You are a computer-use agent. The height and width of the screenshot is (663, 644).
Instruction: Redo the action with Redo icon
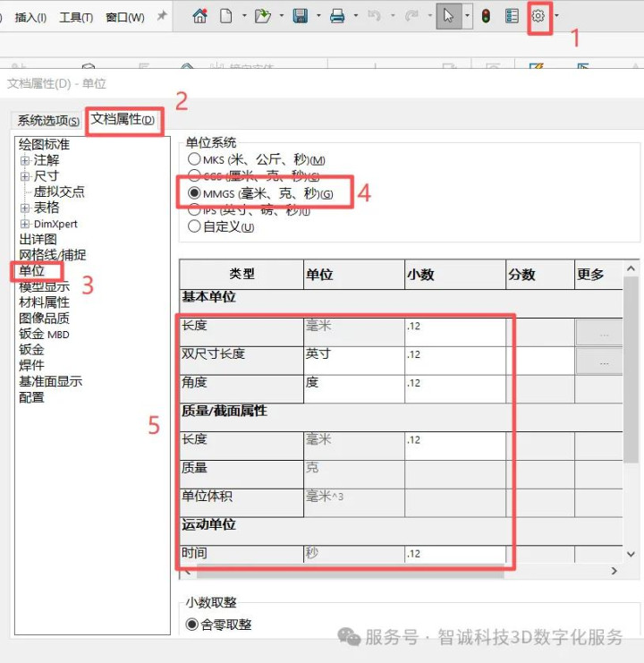411,16
